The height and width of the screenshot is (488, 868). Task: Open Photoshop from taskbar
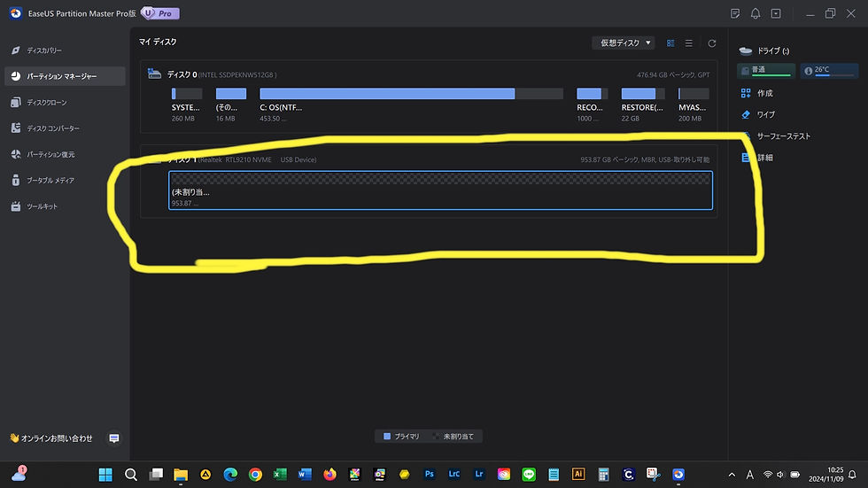click(x=429, y=474)
